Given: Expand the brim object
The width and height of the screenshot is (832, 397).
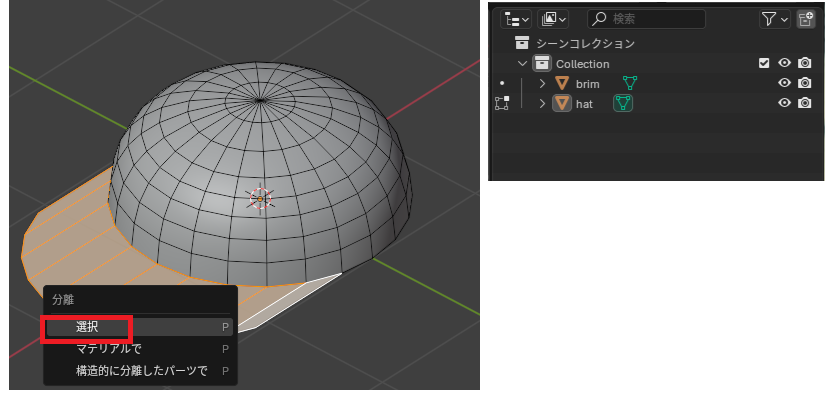Looking at the screenshot, I should pos(542,83).
